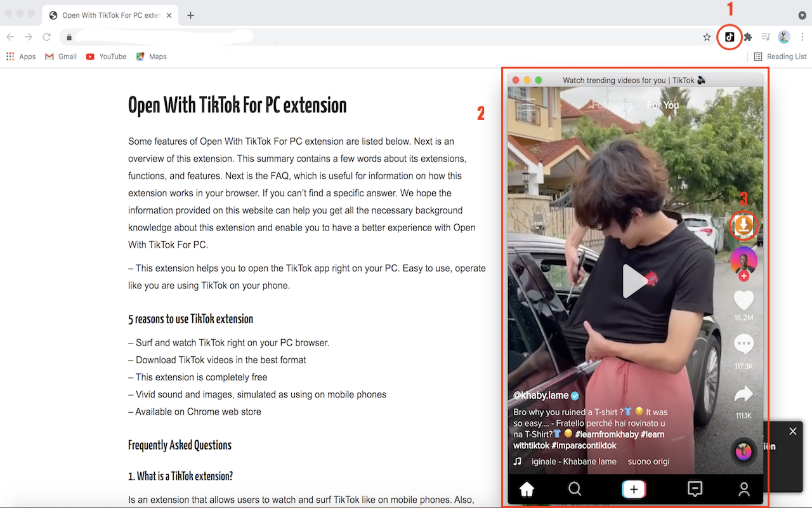812x508 pixels.
Task: Click 'Available on Chrome web store' line
Action: [194, 411]
